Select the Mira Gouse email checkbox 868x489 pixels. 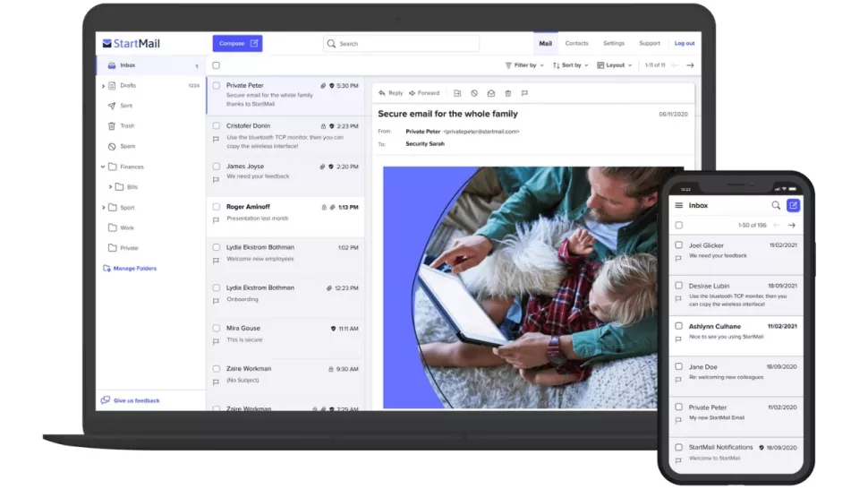pos(216,329)
